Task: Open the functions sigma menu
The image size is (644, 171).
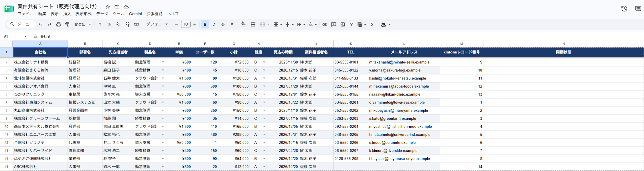Action: (x=372, y=25)
